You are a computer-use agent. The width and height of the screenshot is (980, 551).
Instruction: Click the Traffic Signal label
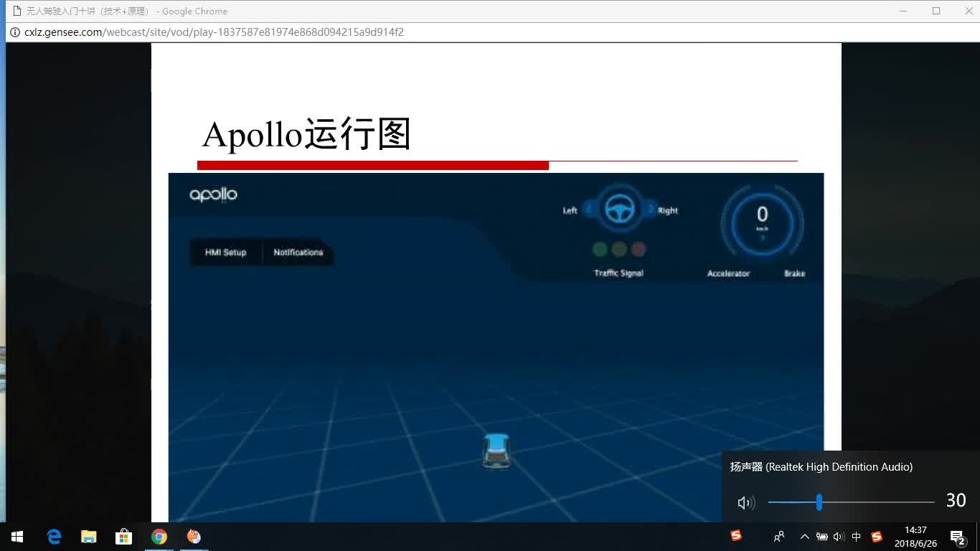[618, 273]
